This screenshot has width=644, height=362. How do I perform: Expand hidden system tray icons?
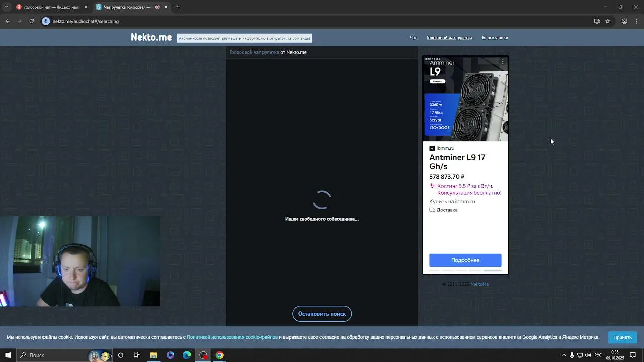tap(563, 355)
